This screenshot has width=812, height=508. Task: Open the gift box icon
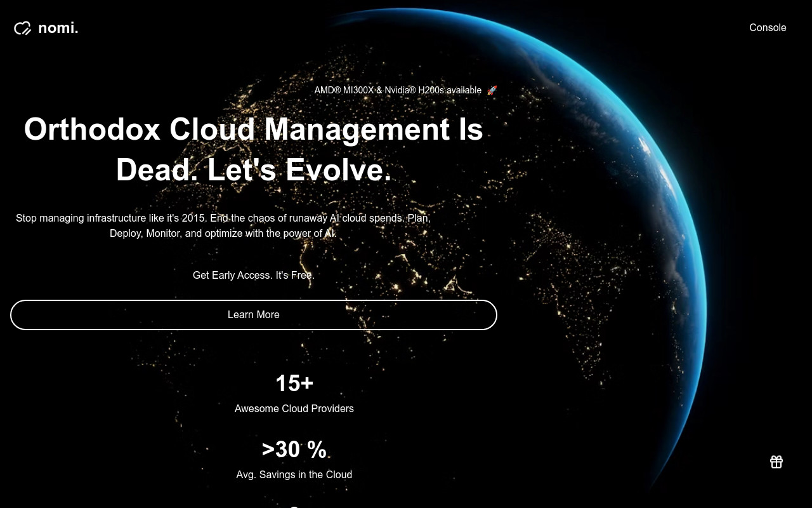point(776,462)
